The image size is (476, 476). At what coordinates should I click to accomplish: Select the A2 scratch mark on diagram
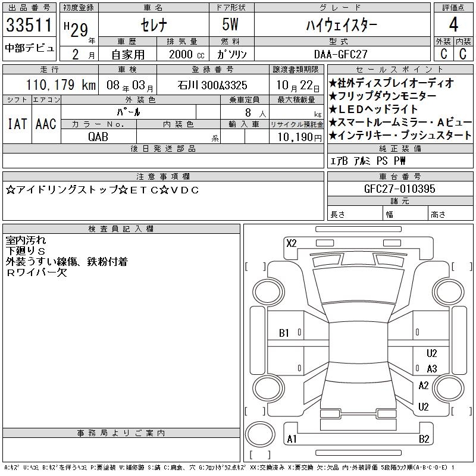point(424,386)
